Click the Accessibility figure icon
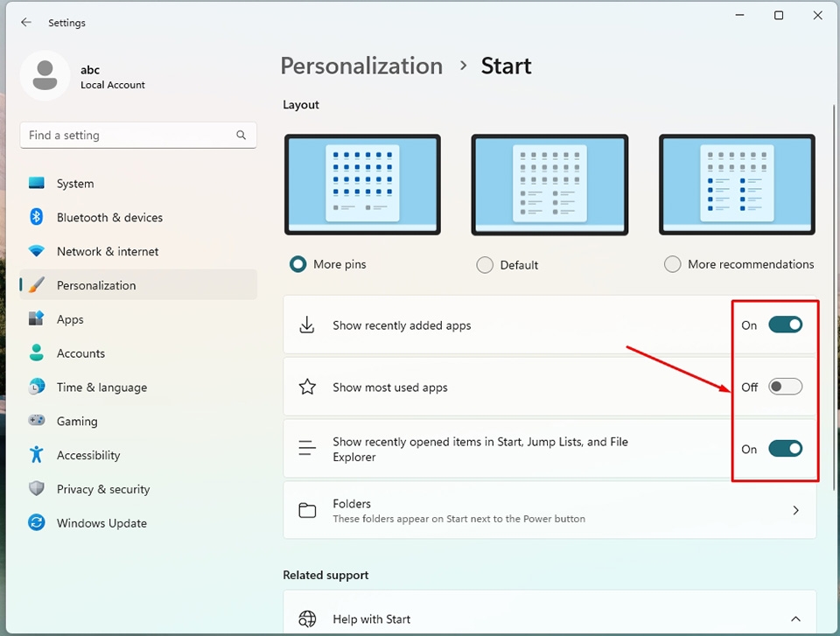The image size is (840, 636). (x=37, y=455)
